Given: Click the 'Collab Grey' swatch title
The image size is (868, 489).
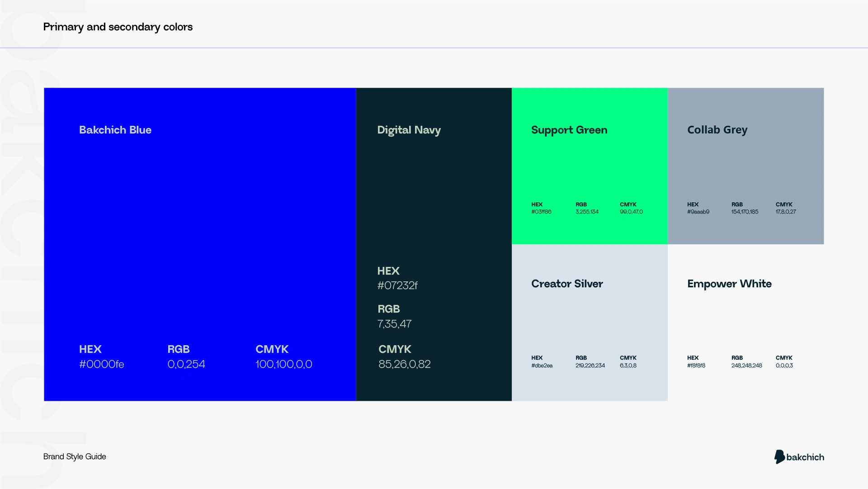Looking at the screenshot, I should pos(717,130).
